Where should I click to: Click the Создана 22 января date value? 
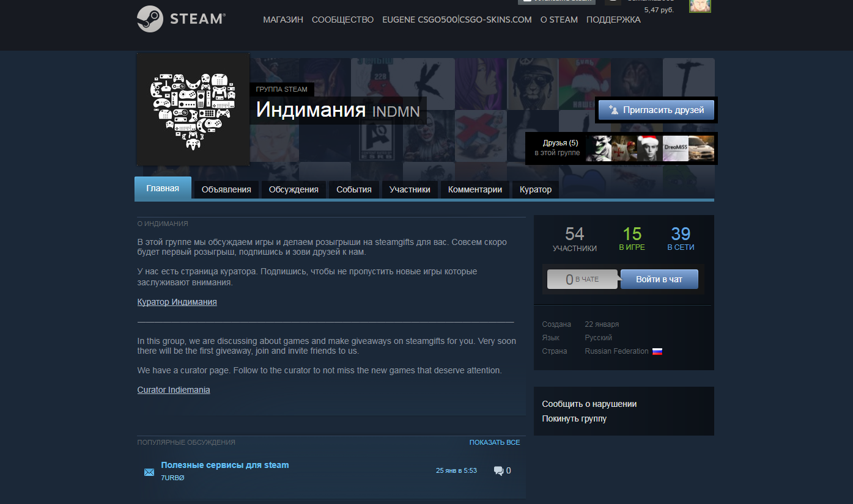point(602,324)
